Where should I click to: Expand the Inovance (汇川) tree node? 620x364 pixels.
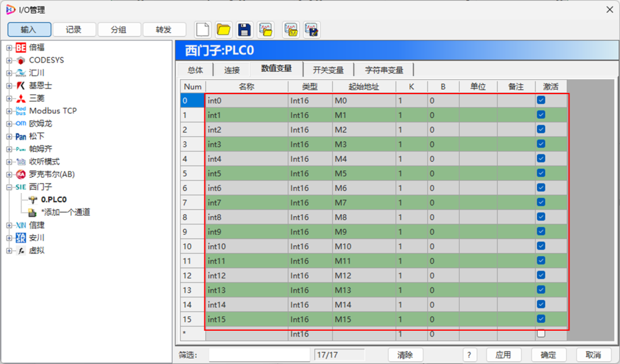[9, 73]
